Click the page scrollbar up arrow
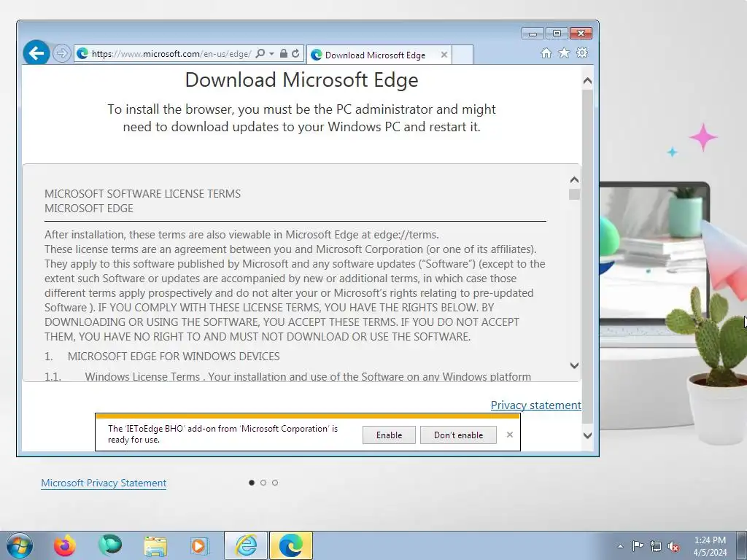This screenshot has height=560, width=747. click(x=587, y=81)
